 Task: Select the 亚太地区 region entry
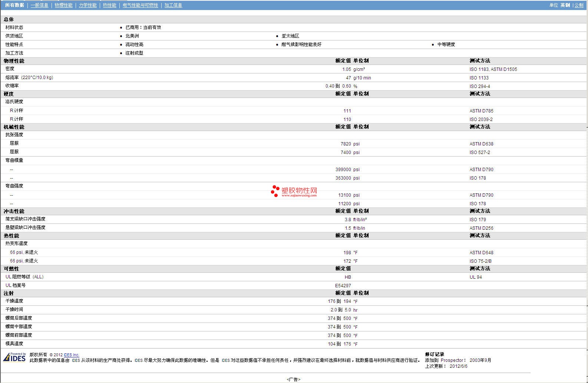point(290,36)
